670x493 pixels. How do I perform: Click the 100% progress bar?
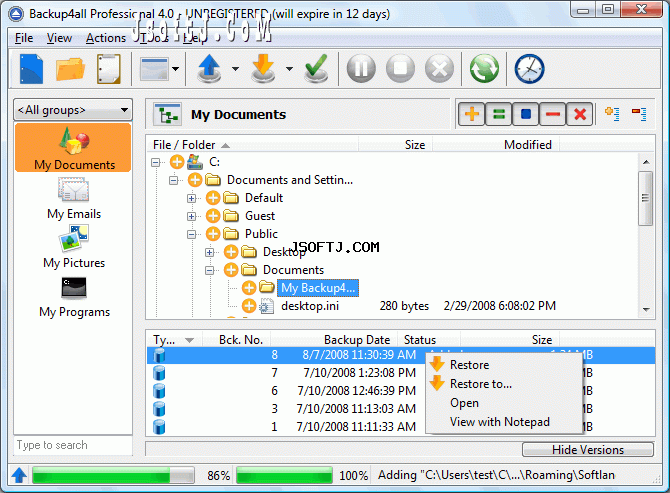click(284, 475)
